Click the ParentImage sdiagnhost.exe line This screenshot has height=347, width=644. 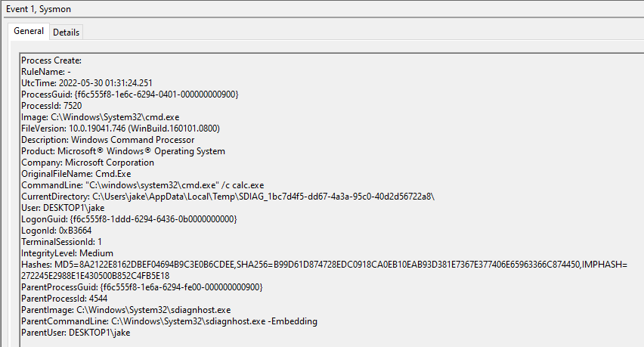125,310
